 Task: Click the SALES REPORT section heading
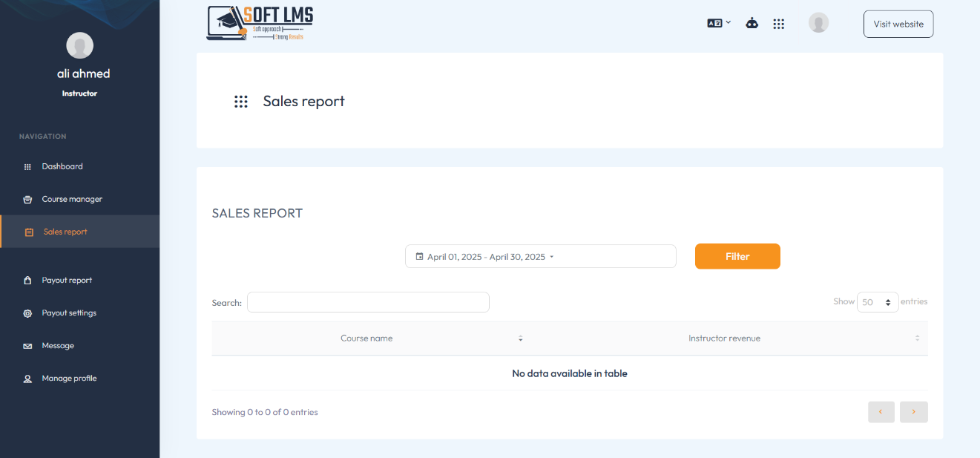pos(257,213)
